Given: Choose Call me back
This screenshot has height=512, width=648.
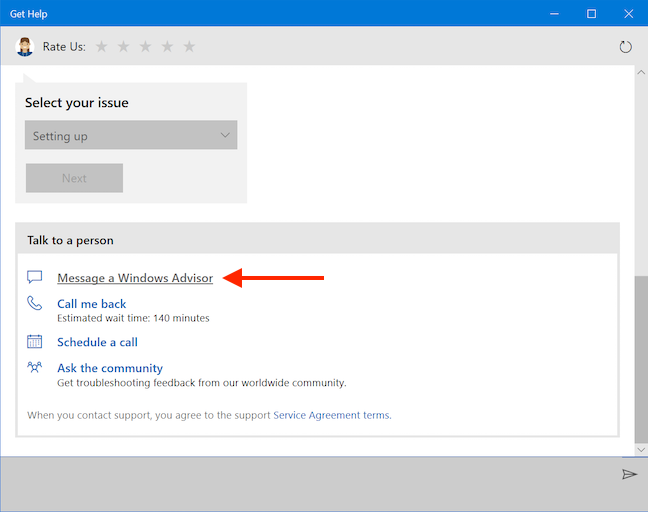Looking at the screenshot, I should coord(91,304).
